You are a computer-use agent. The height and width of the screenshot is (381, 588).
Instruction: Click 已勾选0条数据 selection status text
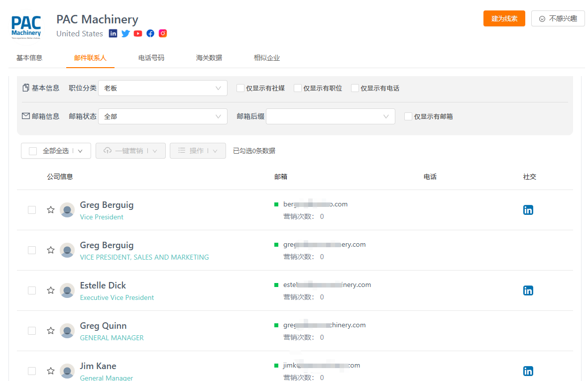pyautogui.click(x=254, y=151)
